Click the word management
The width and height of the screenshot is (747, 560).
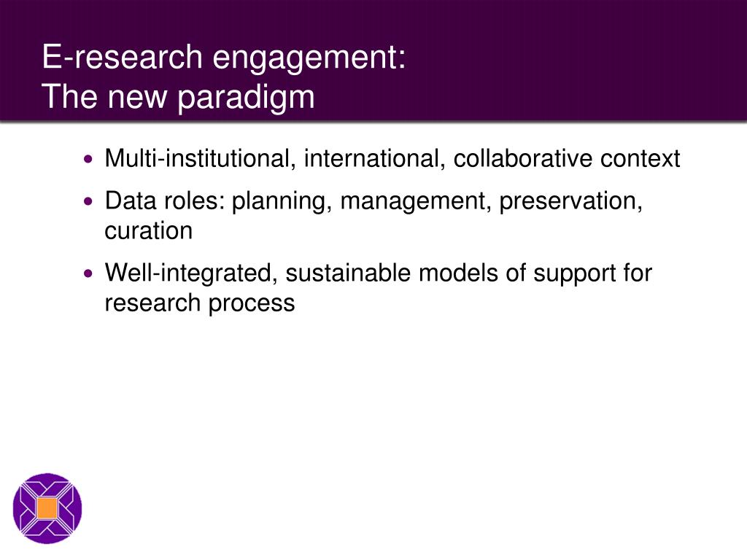tap(415, 202)
